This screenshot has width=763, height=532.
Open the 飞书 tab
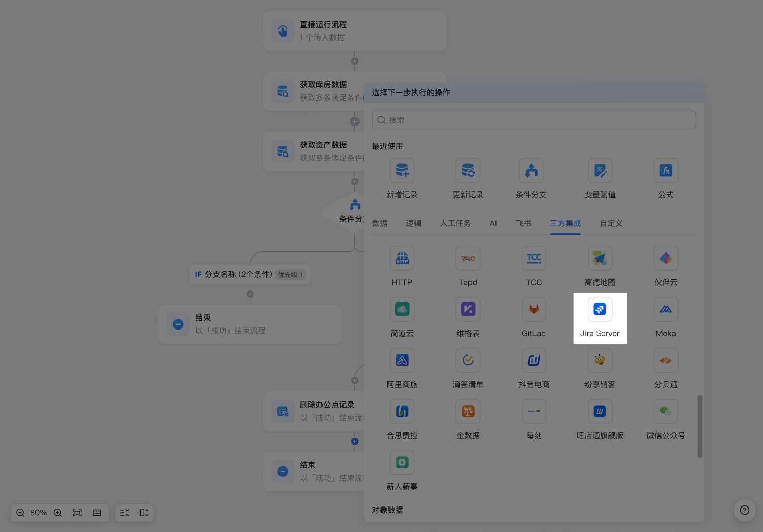(x=524, y=223)
